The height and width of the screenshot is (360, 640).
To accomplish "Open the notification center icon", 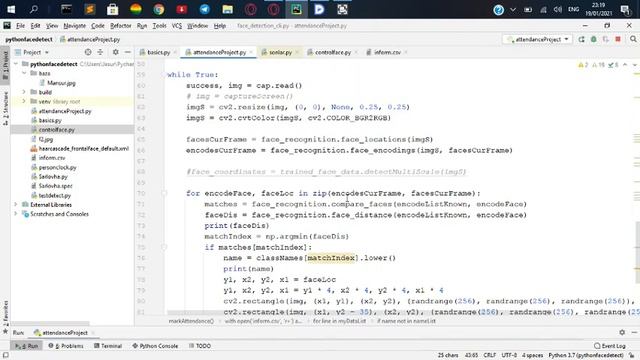I will pyautogui.click(x=625, y=9).
